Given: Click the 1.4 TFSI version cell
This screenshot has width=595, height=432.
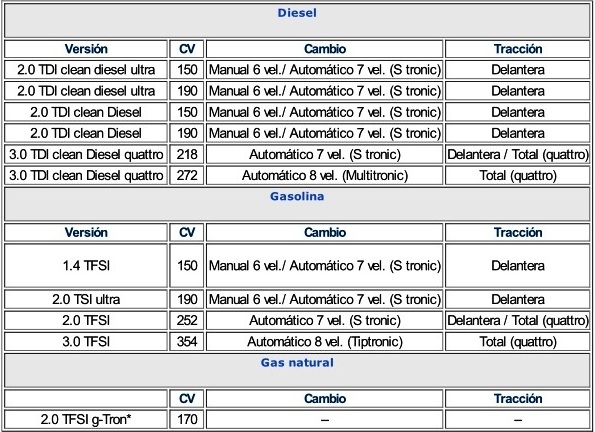Looking at the screenshot, I should (x=86, y=265).
